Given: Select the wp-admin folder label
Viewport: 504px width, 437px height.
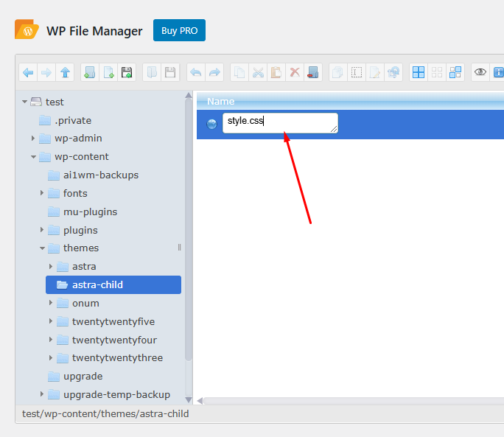Looking at the screenshot, I should point(78,139).
